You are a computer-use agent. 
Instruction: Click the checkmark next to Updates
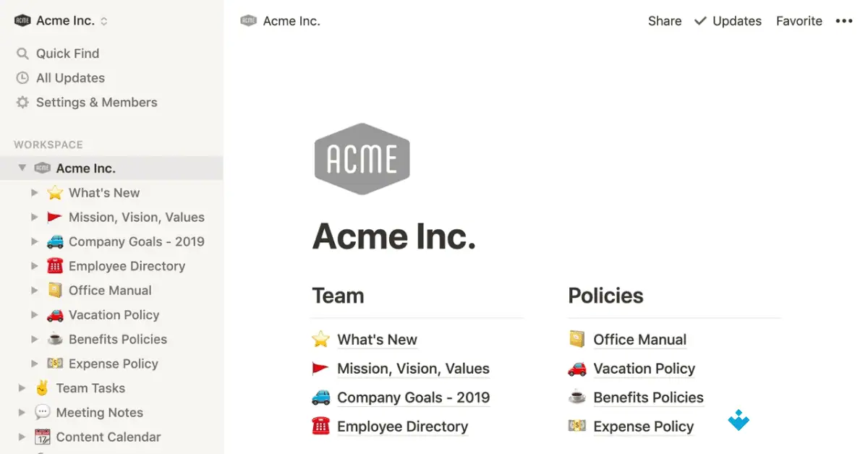[x=699, y=21]
